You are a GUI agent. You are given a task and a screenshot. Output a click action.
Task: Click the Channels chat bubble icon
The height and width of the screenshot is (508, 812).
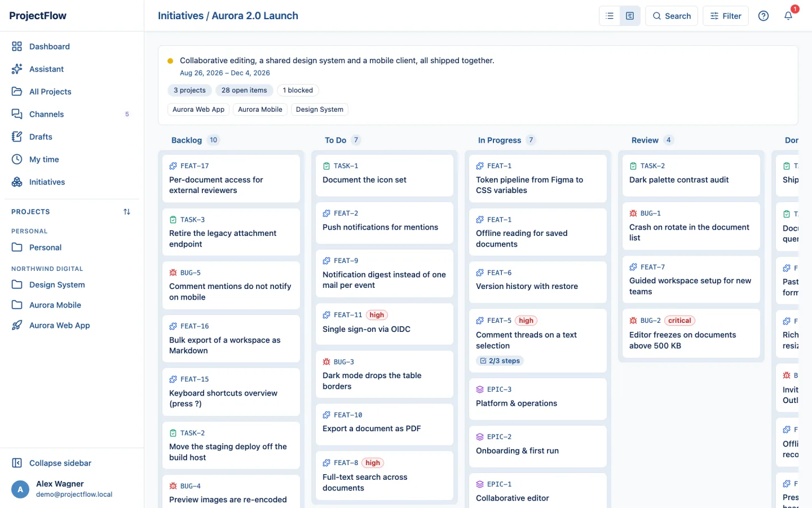pyautogui.click(x=17, y=114)
